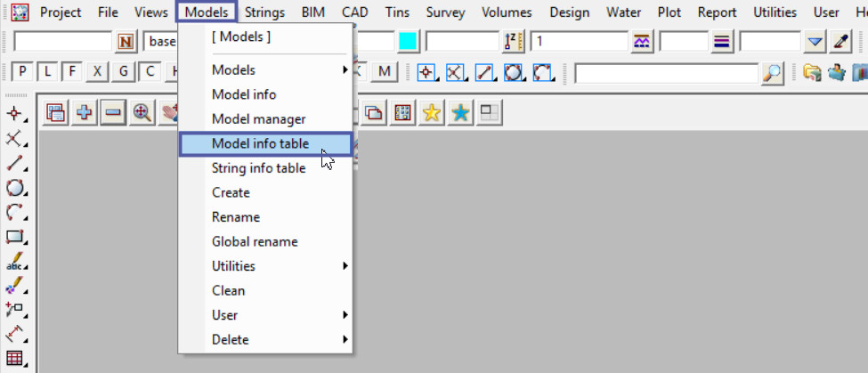Click the cyan colour swatch

[x=408, y=42]
